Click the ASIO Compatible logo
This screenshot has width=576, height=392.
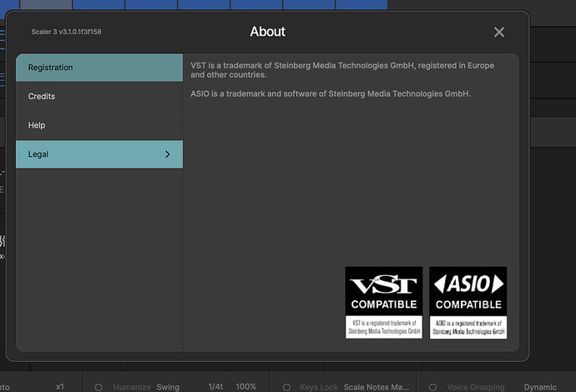pos(468,303)
